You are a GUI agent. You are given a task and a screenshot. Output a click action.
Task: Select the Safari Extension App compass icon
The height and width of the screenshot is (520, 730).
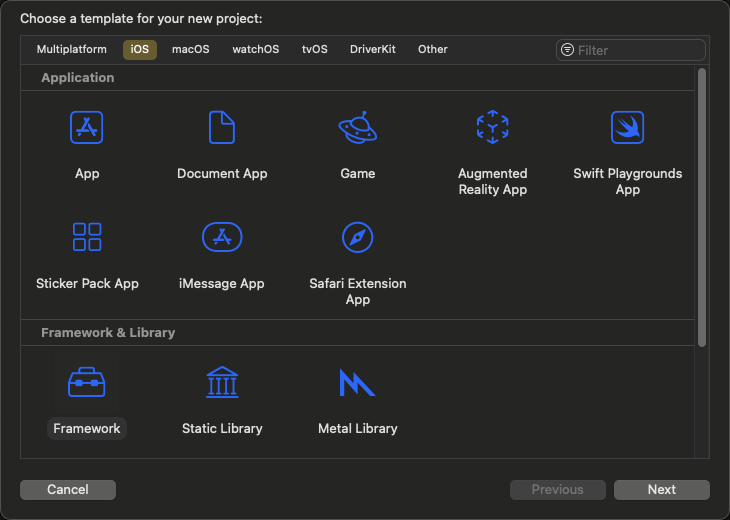coord(358,237)
